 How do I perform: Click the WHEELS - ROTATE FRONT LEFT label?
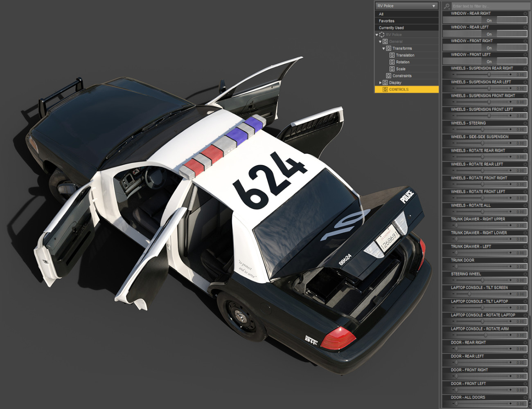(x=478, y=191)
